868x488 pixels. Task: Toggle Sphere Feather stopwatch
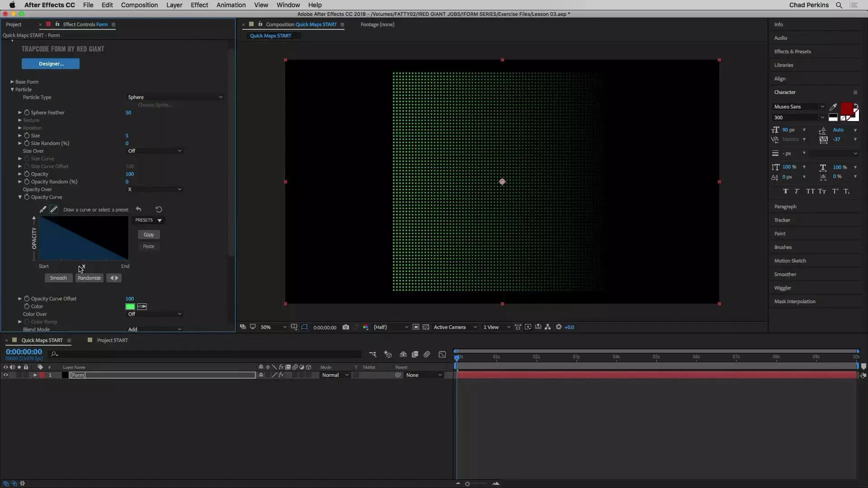tap(27, 113)
